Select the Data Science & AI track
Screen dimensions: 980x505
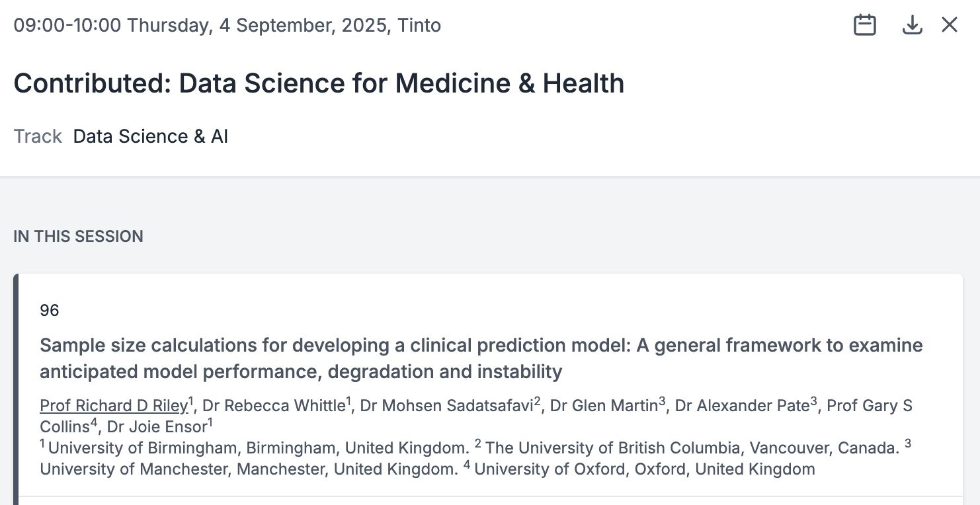pos(150,136)
